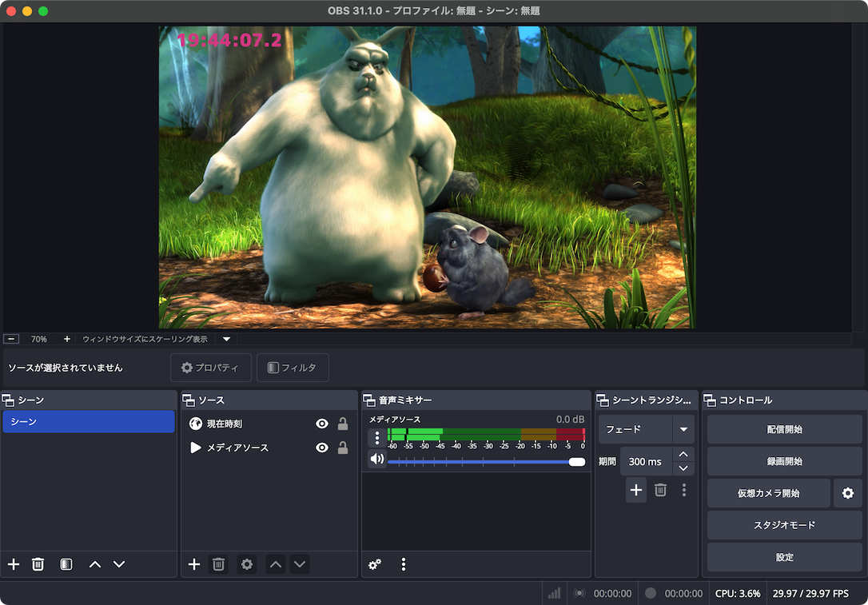Delete the selected scene with trash icon

tap(38, 564)
